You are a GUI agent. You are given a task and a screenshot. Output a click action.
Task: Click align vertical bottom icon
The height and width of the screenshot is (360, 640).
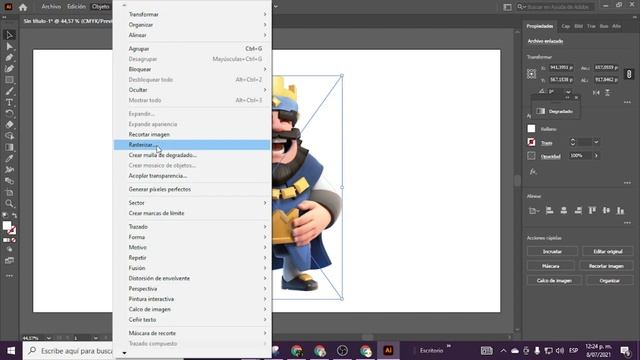(621, 211)
